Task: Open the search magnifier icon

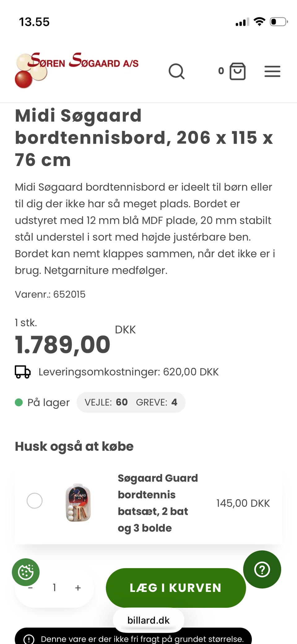Action: point(177,72)
